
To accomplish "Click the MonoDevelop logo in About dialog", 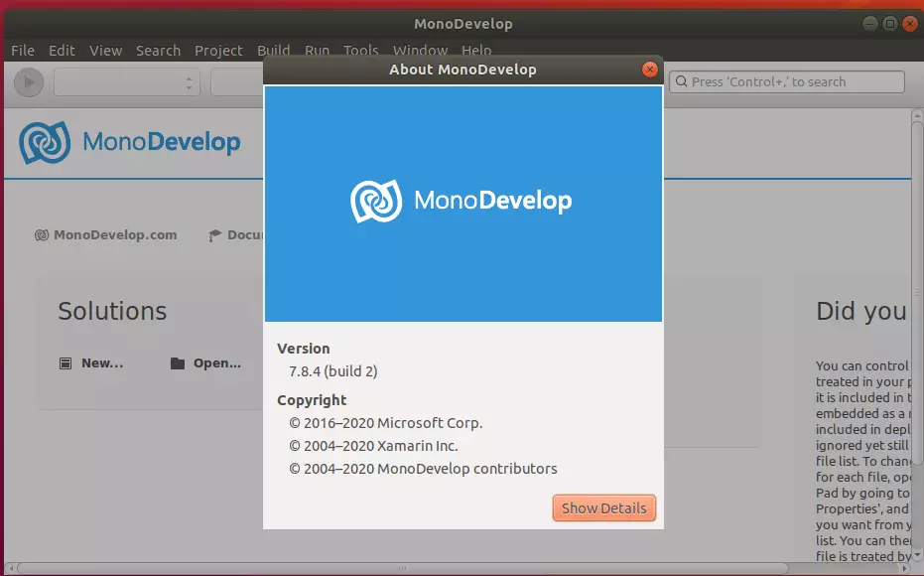I will 461,201.
